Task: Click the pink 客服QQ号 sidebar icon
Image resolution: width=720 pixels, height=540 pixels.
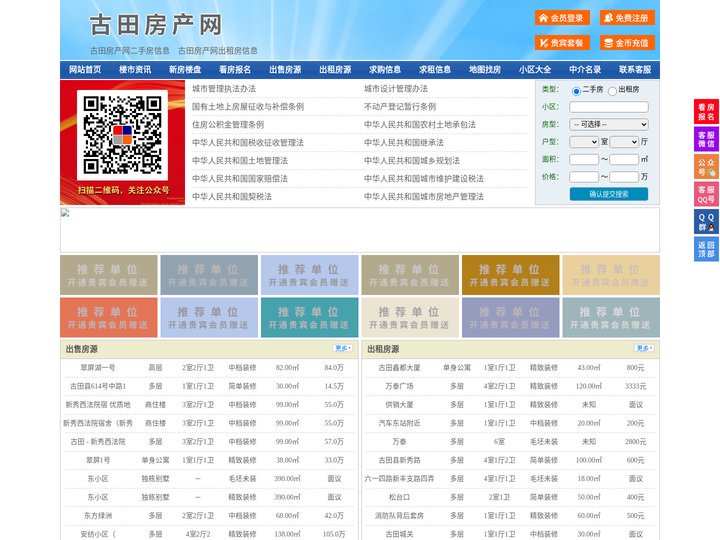Action: point(706,194)
